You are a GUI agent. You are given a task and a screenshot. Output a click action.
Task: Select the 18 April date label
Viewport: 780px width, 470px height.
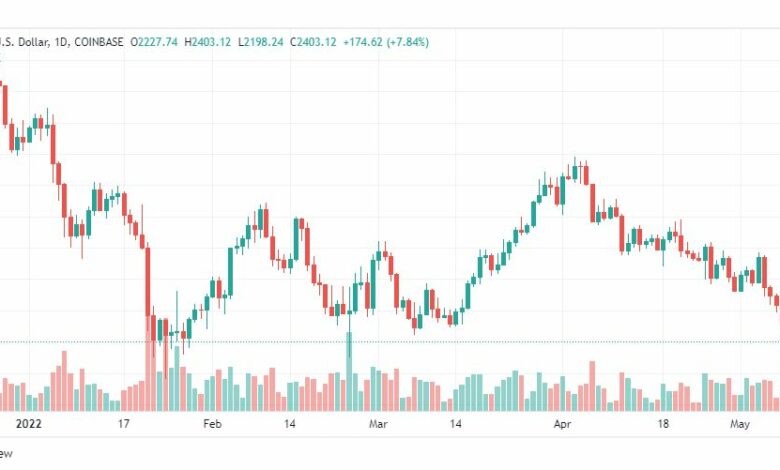(663, 424)
